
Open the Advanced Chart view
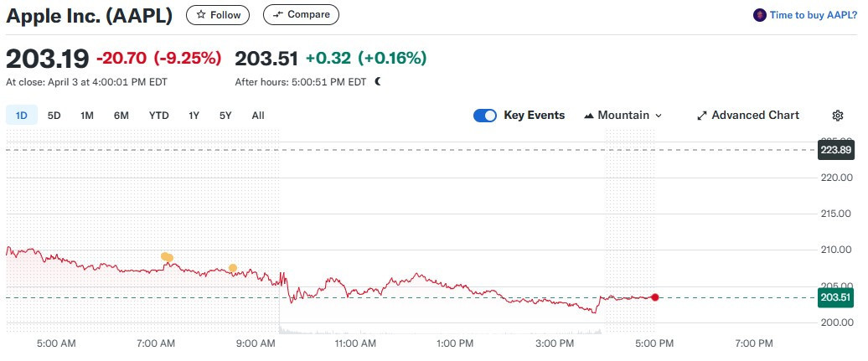pos(748,116)
